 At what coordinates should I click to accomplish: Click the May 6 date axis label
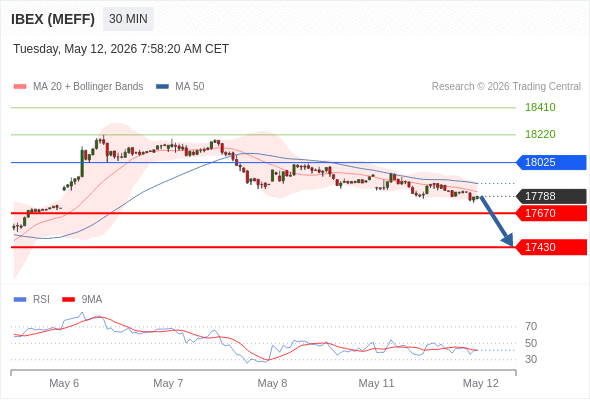pyautogui.click(x=64, y=383)
